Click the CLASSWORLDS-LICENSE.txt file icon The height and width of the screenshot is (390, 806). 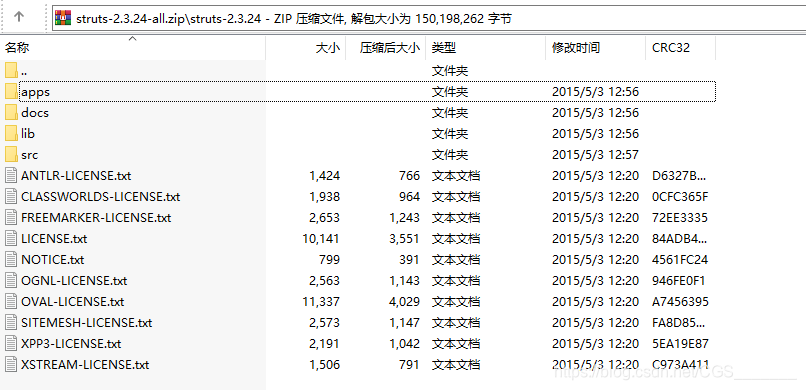click(11, 197)
